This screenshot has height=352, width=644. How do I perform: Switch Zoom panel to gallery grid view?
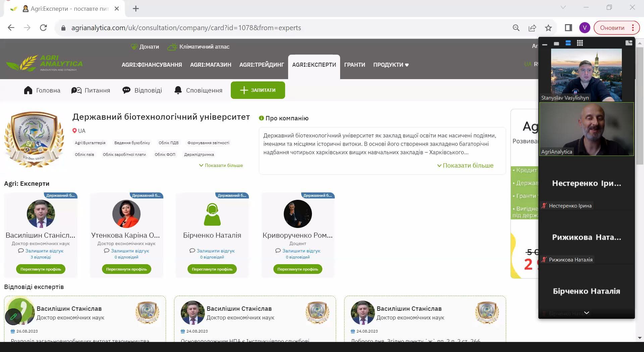pos(580,43)
